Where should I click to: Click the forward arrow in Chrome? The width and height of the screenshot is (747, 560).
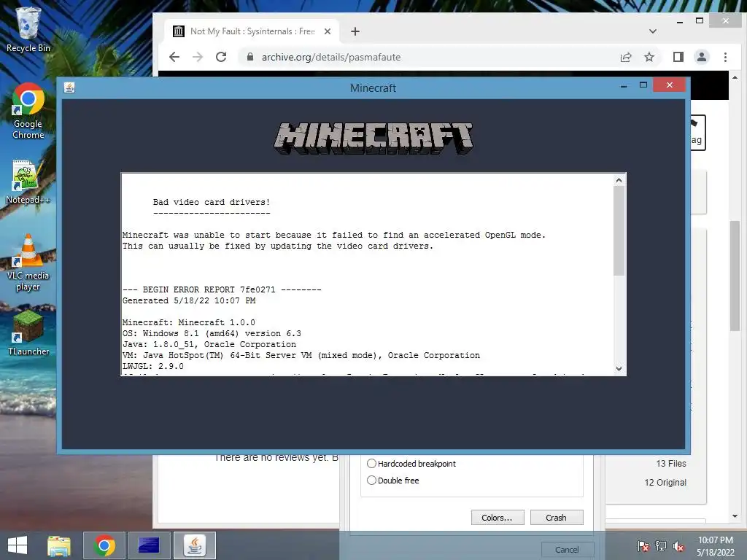click(197, 57)
